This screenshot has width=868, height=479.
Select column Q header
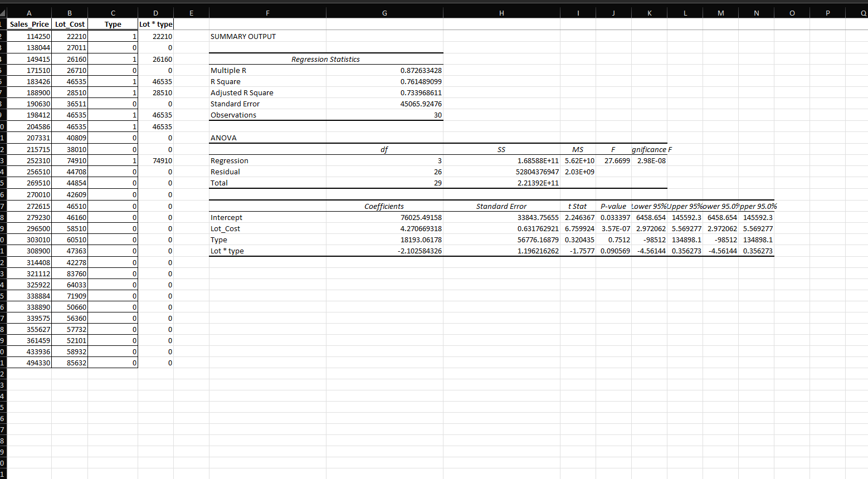coord(862,12)
